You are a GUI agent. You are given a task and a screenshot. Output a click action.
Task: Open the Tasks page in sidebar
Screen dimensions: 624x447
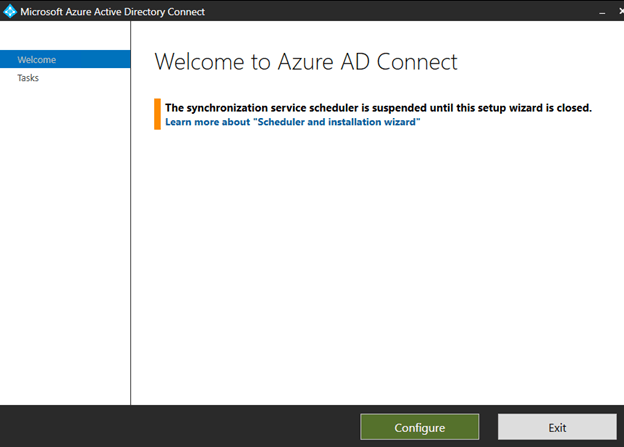click(28, 78)
